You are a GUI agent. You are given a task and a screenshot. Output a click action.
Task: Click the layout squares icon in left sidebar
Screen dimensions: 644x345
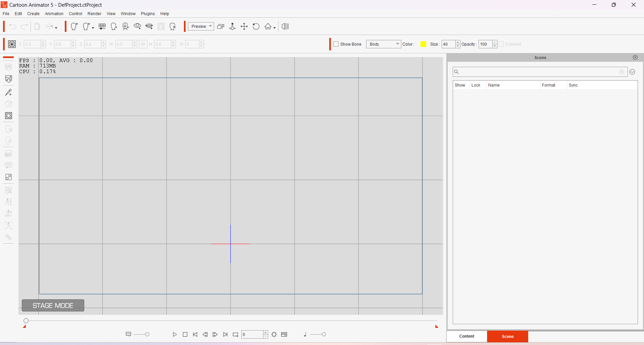[x=9, y=177]
